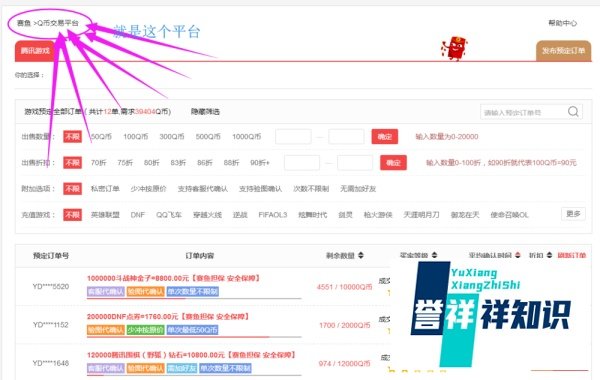Viewport: 600px width, 380px height.
Task: Filter by 逆战 game
Action: pos(240,215)
